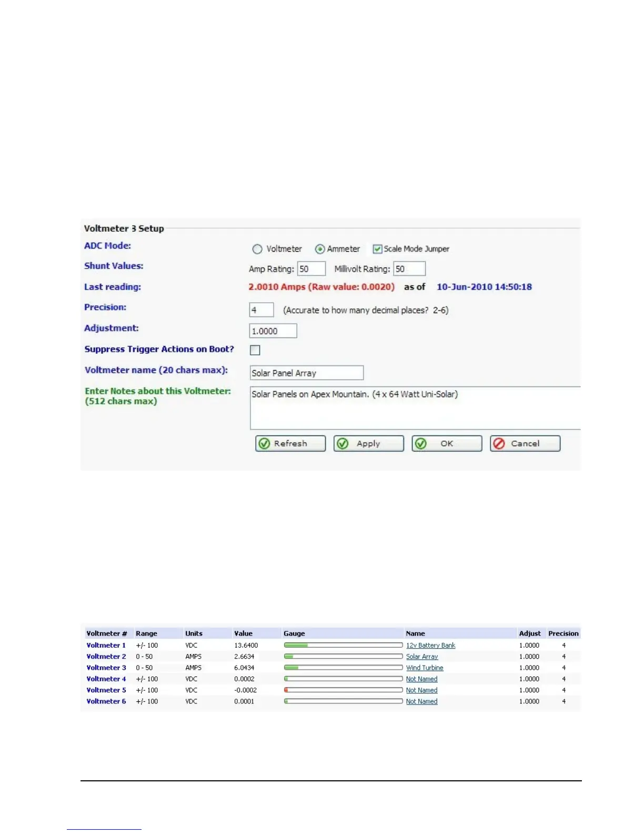Image resolution: width=644 pixels, height=834 pixels.
Task: Select the Voltmeter radio button
Action: coord(257,249)
